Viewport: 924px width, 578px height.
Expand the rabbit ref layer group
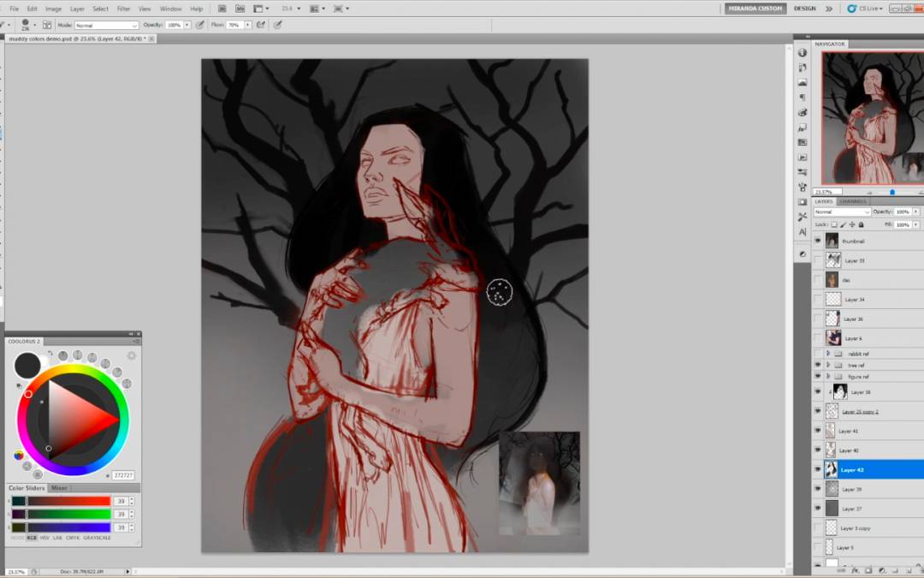828,354
